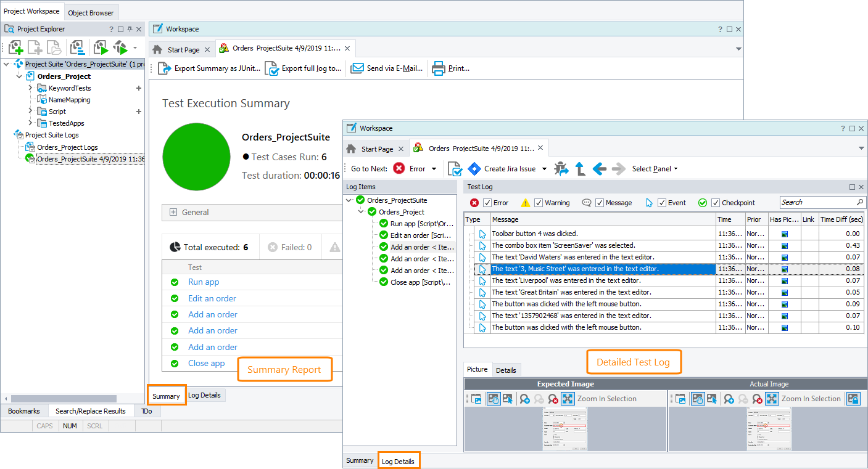
Task: Open Create Jira Issue dropdown arrow
Action: pyautogui.click(x=544, y=169)
